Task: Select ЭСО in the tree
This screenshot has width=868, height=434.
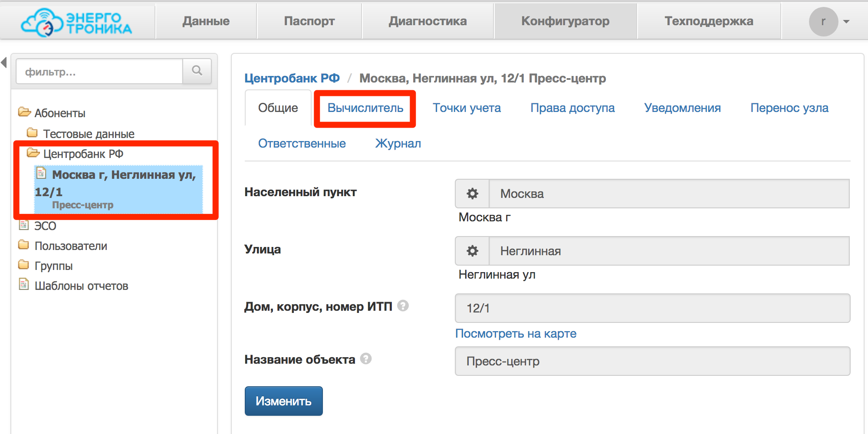Action: pyautogui.click(x=45, y=226)
